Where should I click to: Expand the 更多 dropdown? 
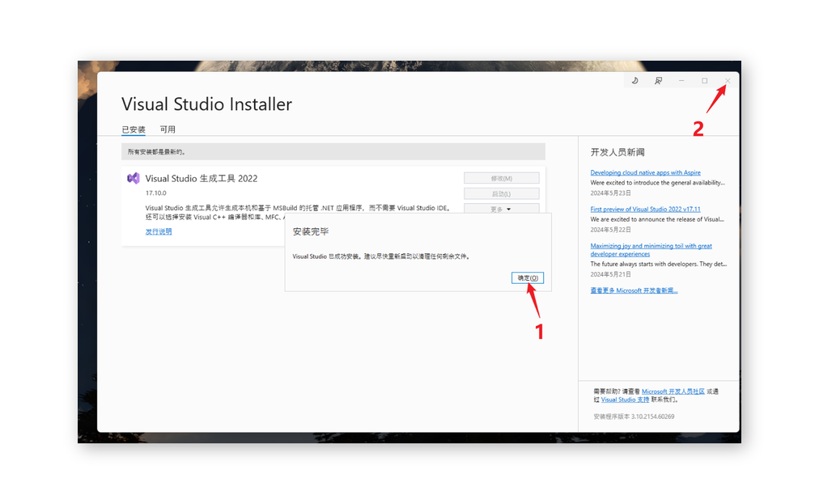[501, 209]
